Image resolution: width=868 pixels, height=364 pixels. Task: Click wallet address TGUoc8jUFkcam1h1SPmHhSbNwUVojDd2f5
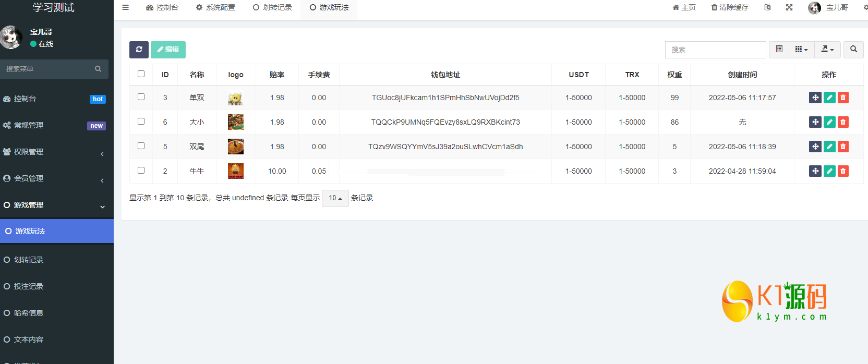tap(445, 98)
